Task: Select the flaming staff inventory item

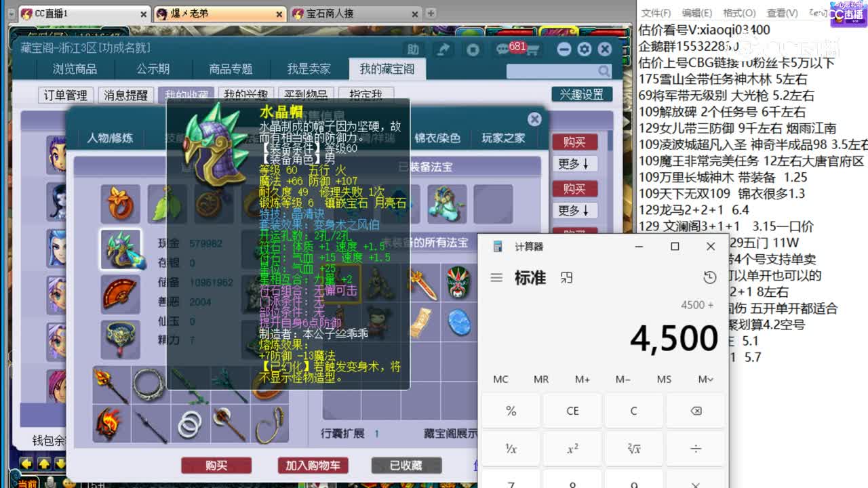Action: pyautogui.click(x=111, y=384)
